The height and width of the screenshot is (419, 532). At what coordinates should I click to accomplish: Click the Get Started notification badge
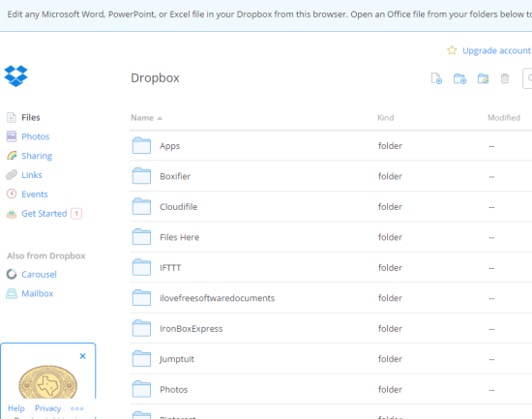[76, 214]
